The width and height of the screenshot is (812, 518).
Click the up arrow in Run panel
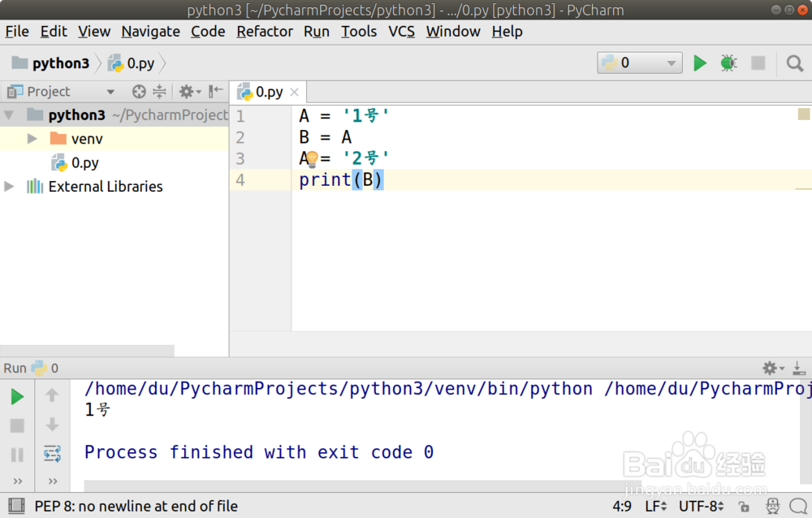(52, 395)
